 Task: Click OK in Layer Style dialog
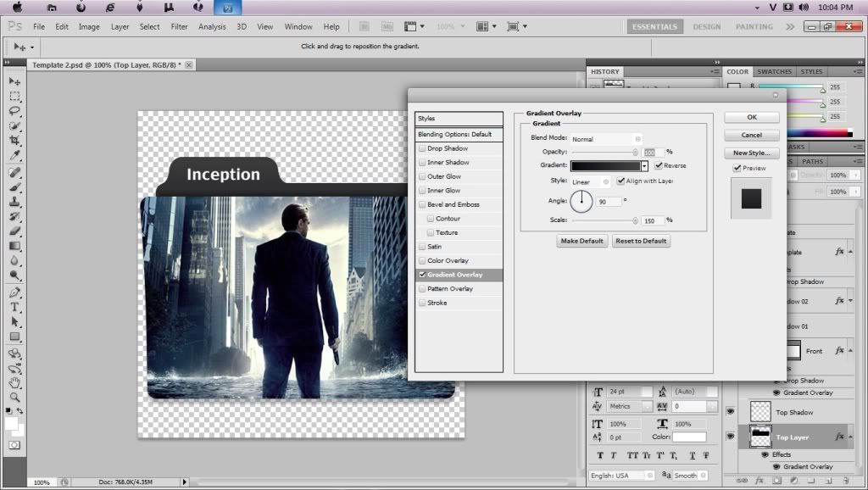(x=752, y=117)
